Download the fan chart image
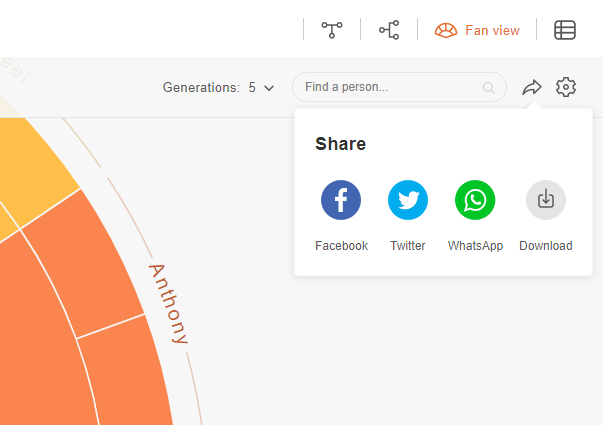 point(546,200)
